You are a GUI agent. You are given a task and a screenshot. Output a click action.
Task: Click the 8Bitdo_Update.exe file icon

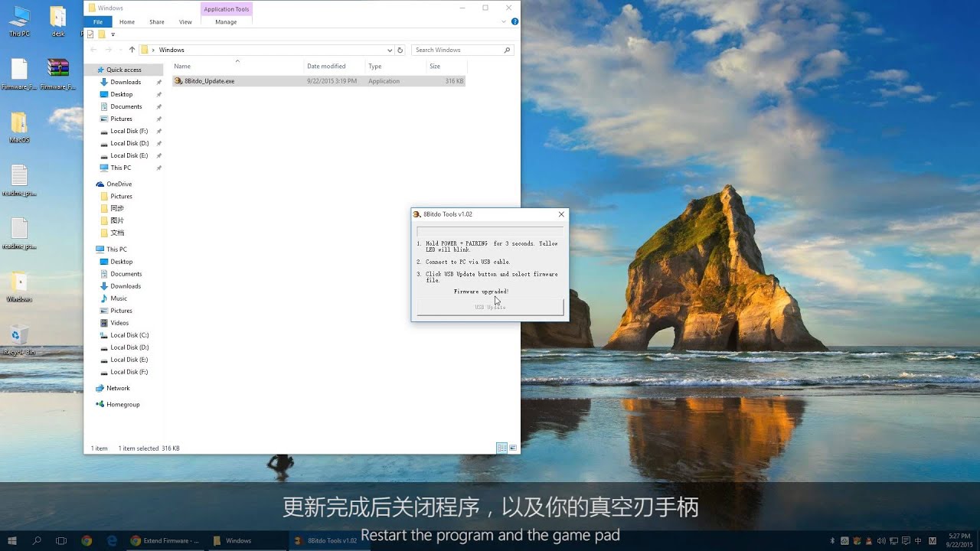178,80
